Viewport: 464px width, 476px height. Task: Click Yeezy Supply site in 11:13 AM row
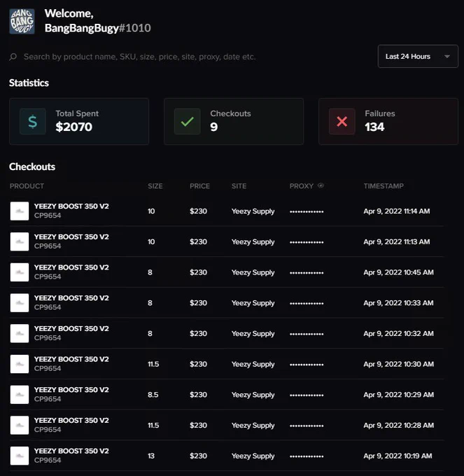[253, 242]
